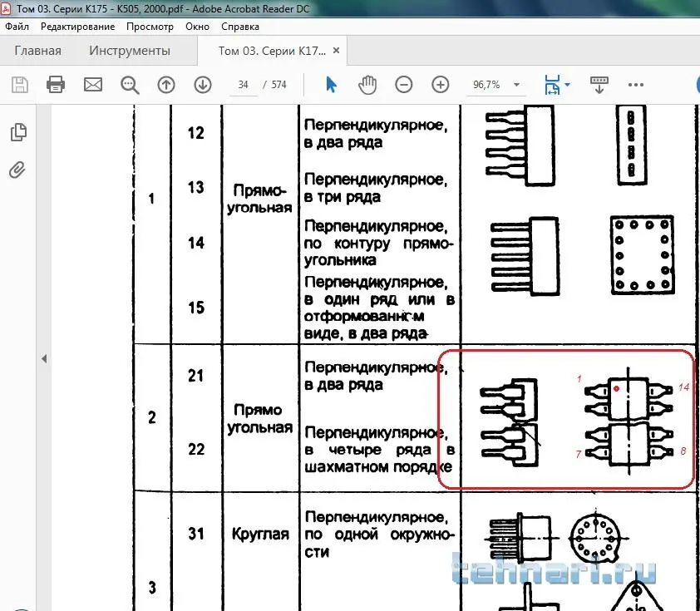The height and width of the screenshot is (611, 700).
Task: Activate the Hand pan tool
Action: (x=367, y=85)
